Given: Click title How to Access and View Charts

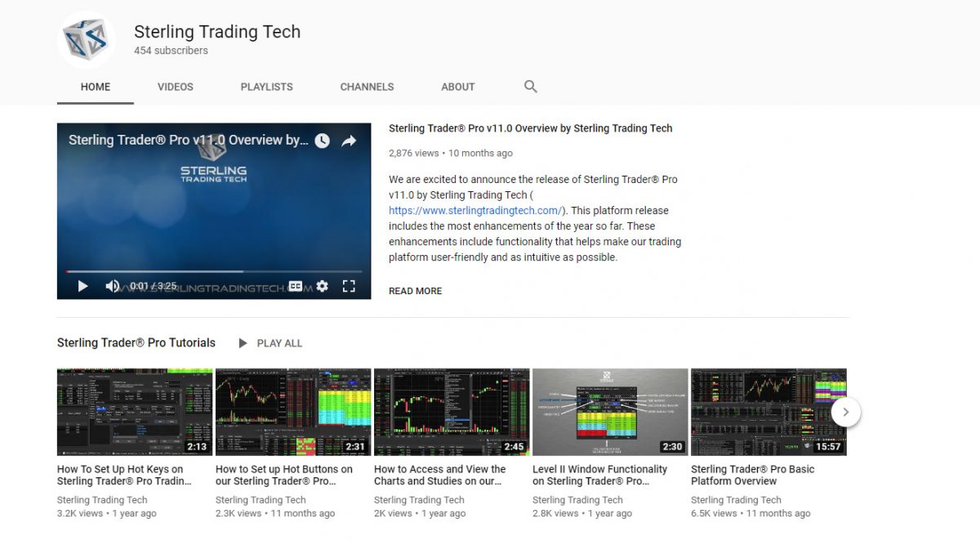Looking at the screenshot, I should pos(440,475).
